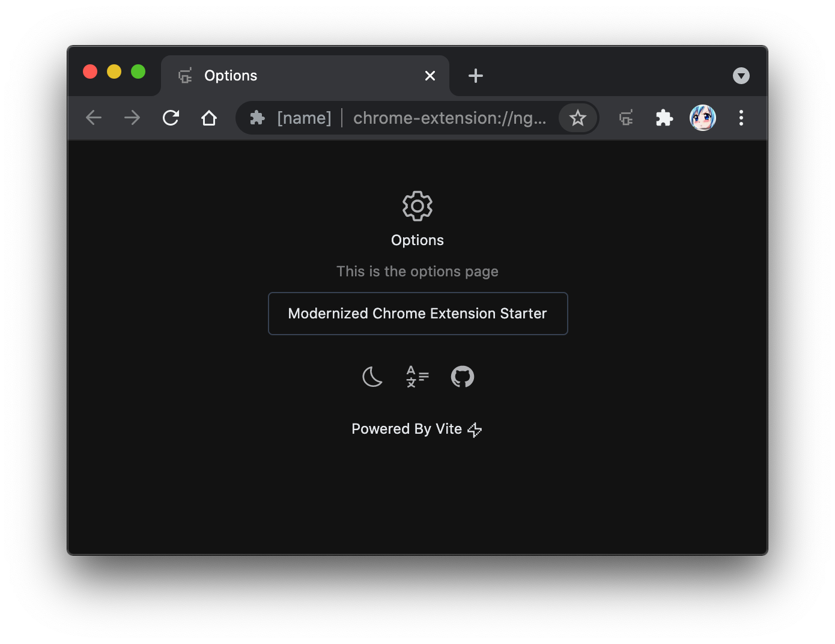Image resolution: width=835 pixels, height=644 pixels.
Task: Click the red close window button
Action: [x=90, y=71]
